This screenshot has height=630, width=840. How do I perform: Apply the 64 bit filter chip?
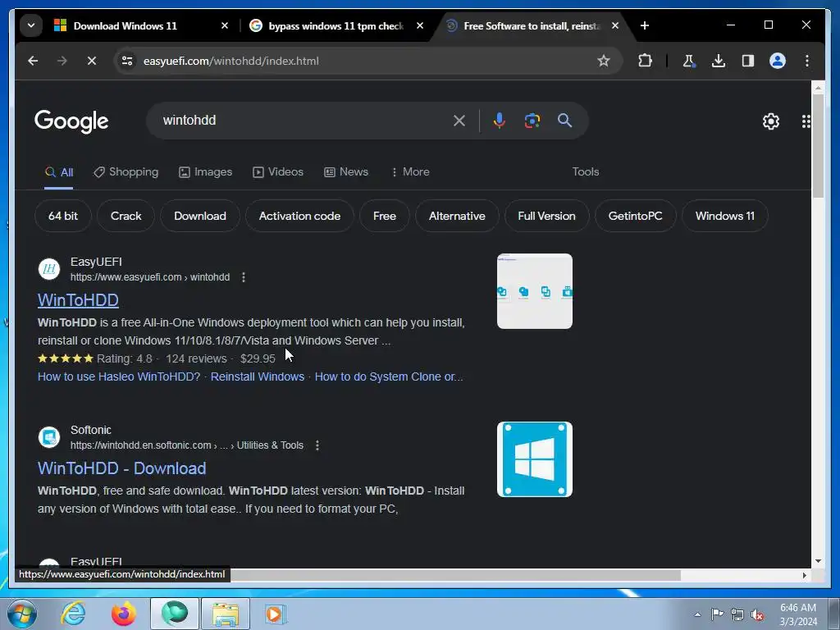point(63,216)
